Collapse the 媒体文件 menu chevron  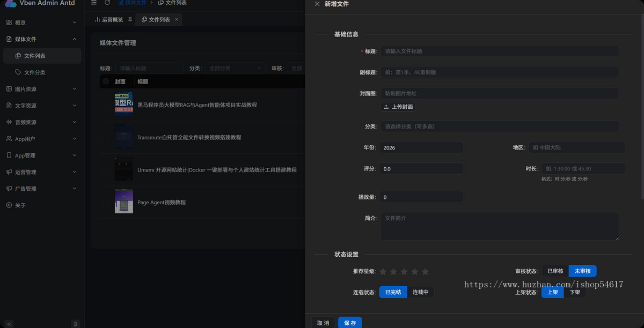[75, 39]
